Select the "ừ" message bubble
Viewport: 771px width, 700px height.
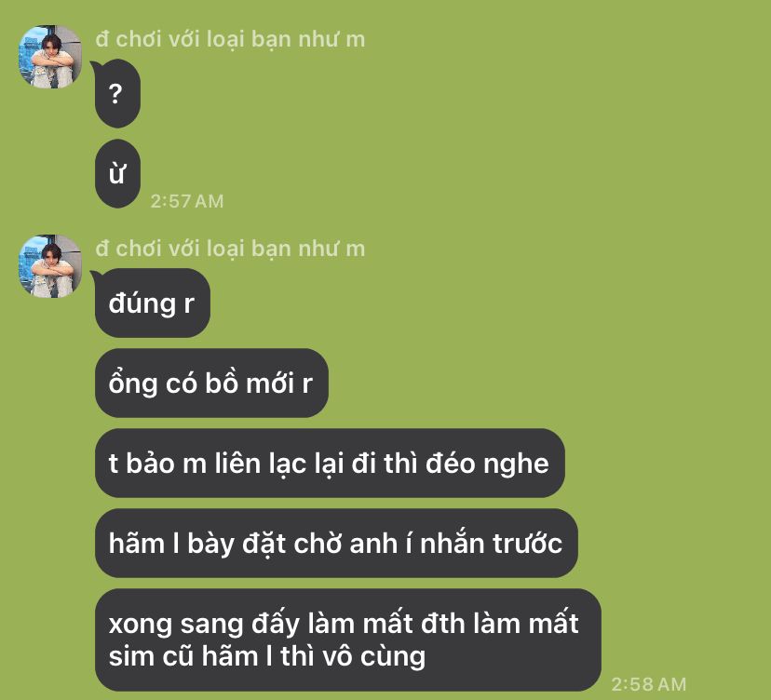coord(117,173)
